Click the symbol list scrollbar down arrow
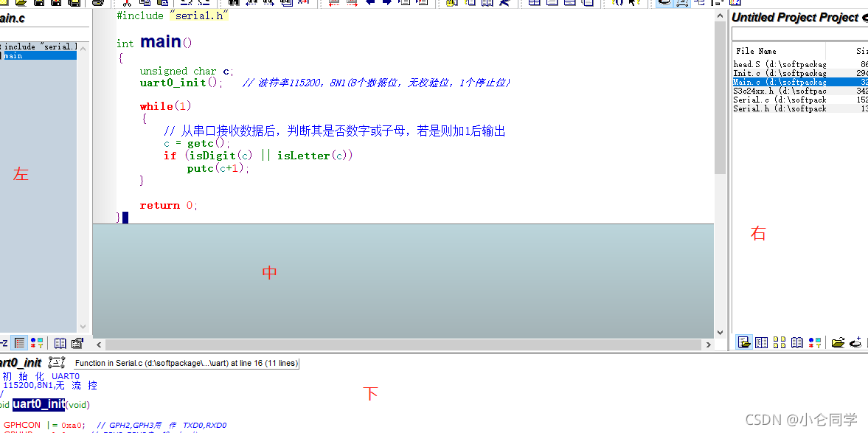 83,327
